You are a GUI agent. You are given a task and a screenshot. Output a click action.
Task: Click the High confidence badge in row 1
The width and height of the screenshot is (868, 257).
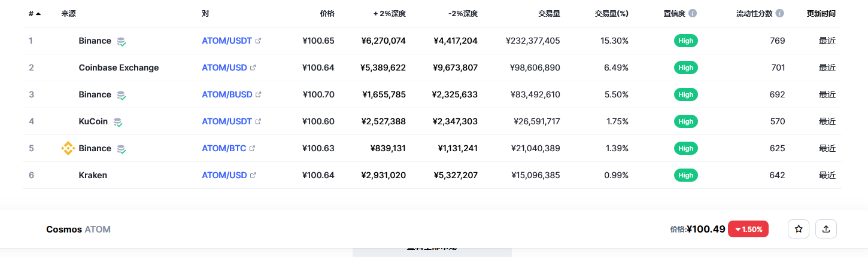(686, 41)
